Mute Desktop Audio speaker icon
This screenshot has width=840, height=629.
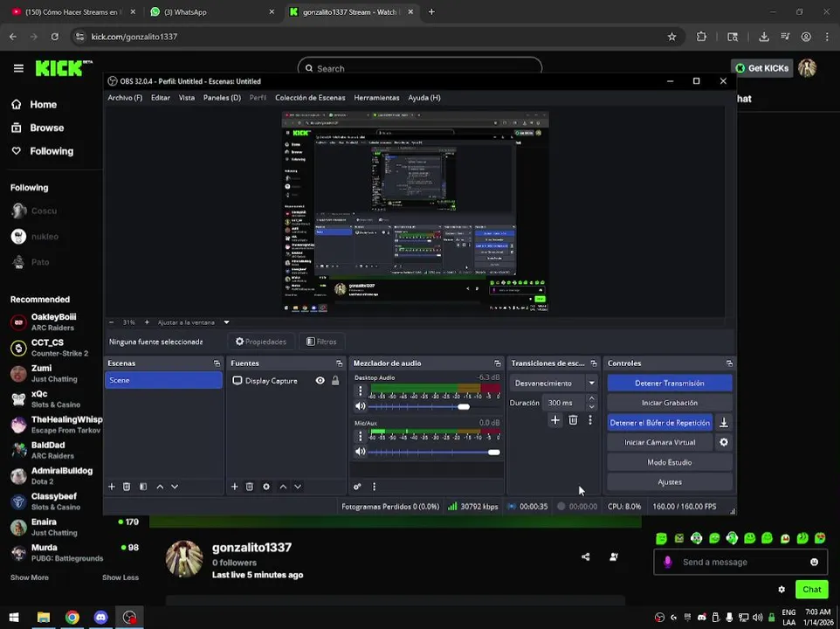[360, 406]
